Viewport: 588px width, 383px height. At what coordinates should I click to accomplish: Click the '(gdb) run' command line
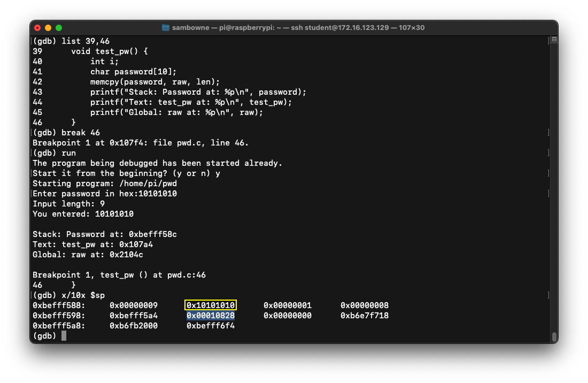coord(55,152)
